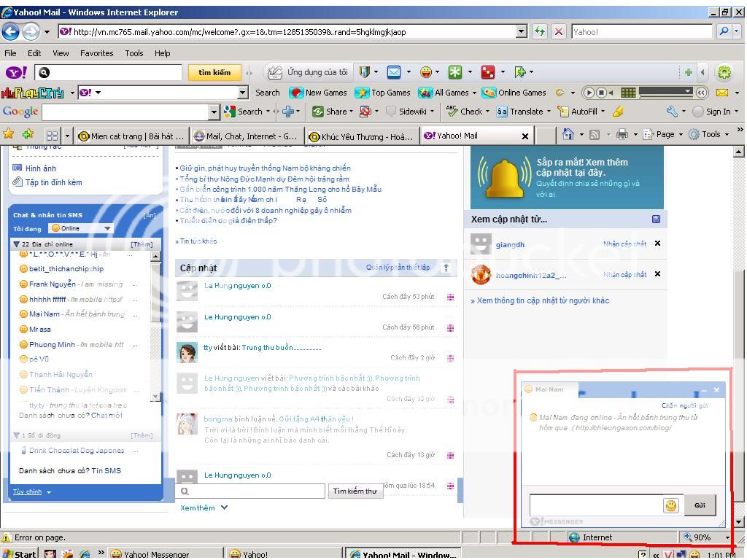Click the emoticon smiley button in chat
This screenshot has width=747, height=560.
coord(670,505)
